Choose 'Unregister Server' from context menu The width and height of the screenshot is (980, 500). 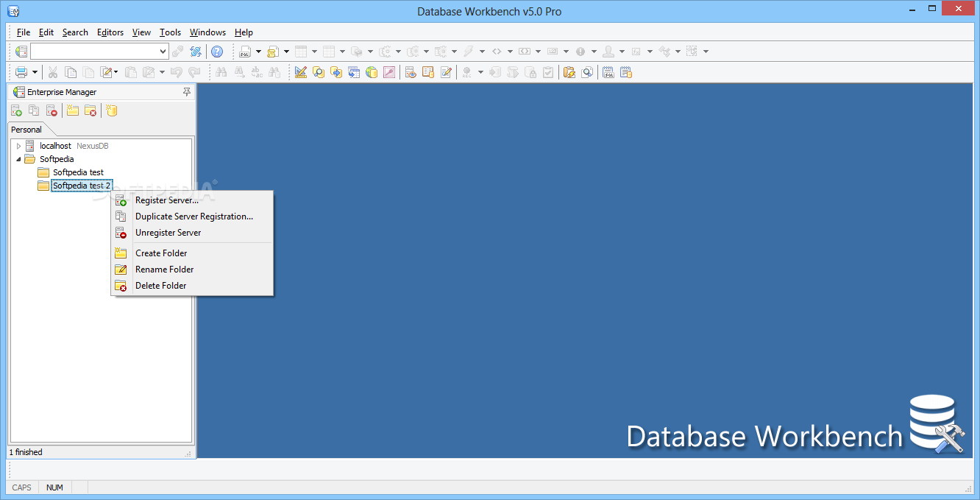[192, 233]
